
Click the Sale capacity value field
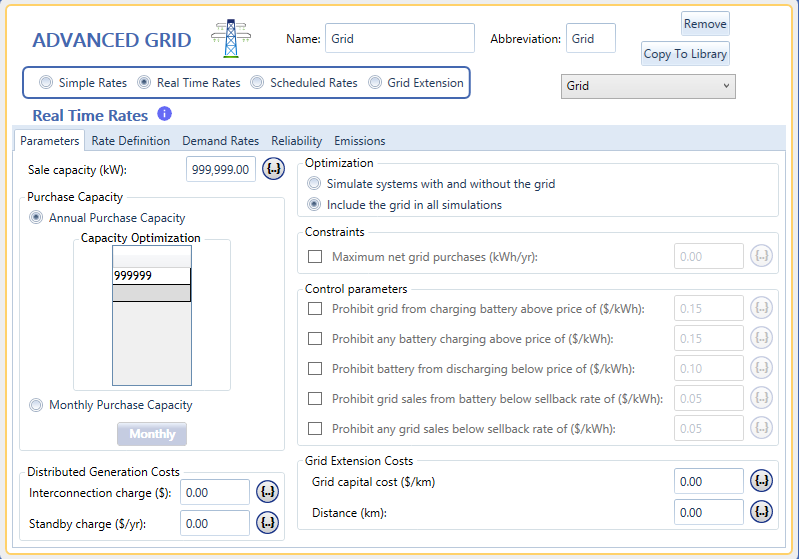click(221, 169)
